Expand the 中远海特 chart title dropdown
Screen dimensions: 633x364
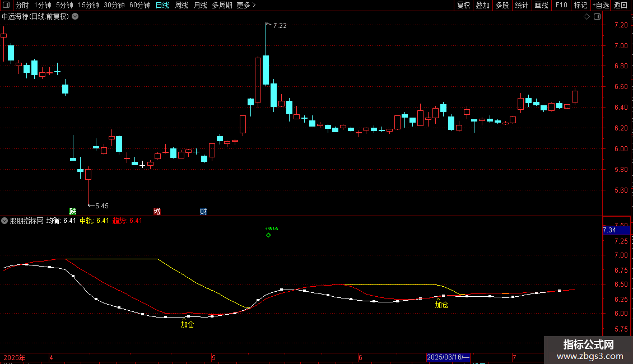click(x=75, y=16)
